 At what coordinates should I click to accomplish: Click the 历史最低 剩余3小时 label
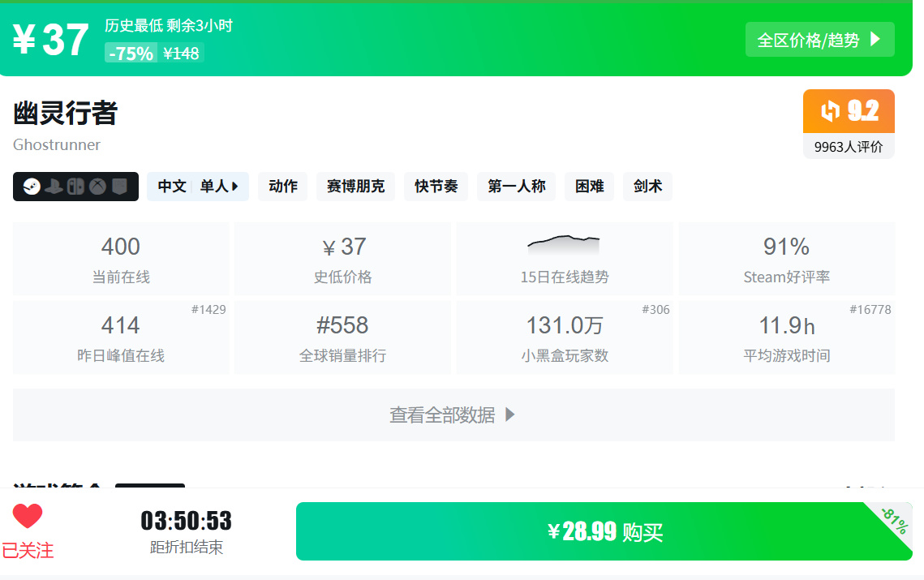click(x=169, y=25)
